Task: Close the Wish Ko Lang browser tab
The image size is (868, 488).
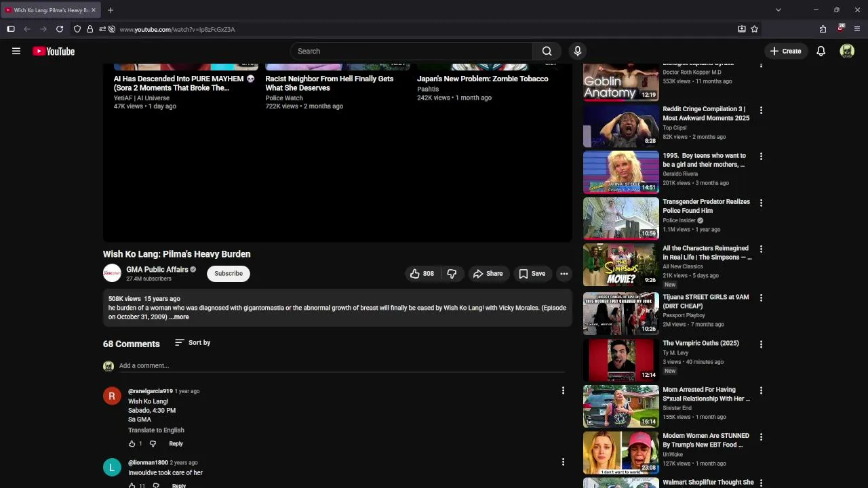Action: tap(94, 10)
